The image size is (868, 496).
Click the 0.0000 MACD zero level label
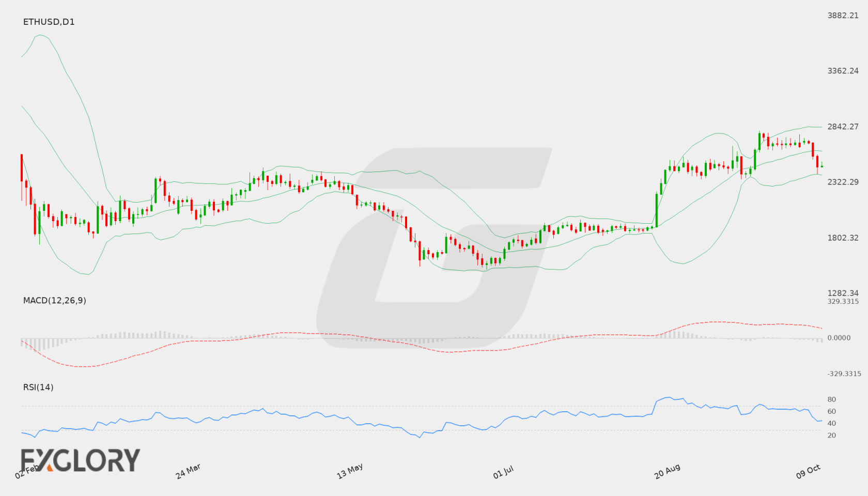[839, 337]
